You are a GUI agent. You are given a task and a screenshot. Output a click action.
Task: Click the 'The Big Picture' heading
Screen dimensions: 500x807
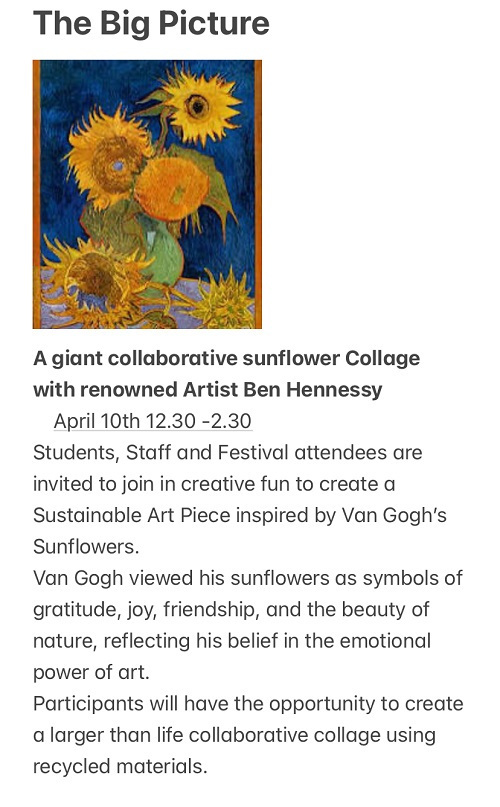click(x=151, y=24)
